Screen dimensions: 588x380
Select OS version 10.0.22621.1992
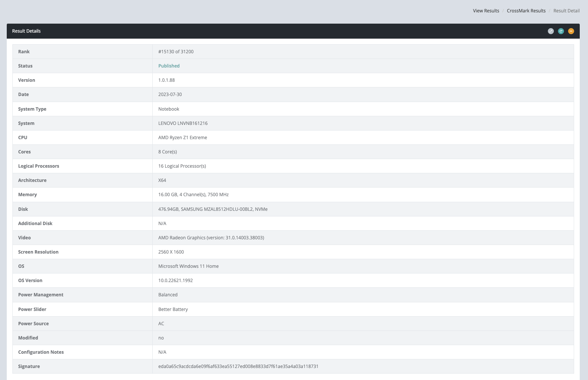coord(176,281)
